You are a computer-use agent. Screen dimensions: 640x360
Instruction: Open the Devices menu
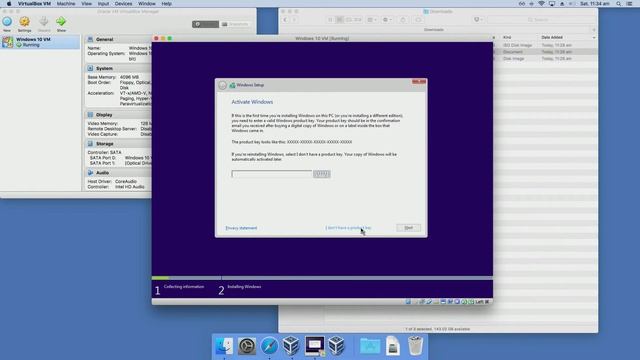coord(123,4)
